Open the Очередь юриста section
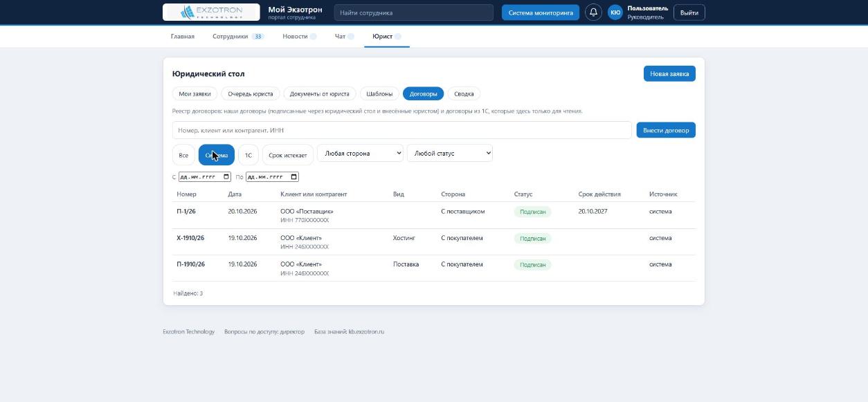Viewport: 868px width, 402px height. click(251, 93)
